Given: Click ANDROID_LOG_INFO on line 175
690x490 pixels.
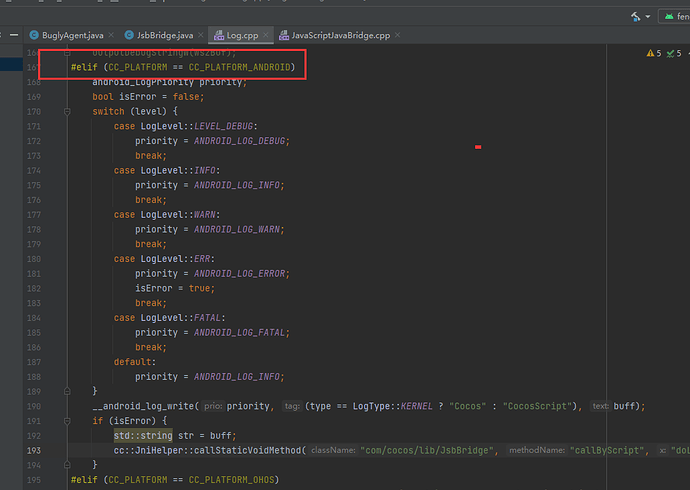Looking at the screenshot, I should (x=237, y=185).
